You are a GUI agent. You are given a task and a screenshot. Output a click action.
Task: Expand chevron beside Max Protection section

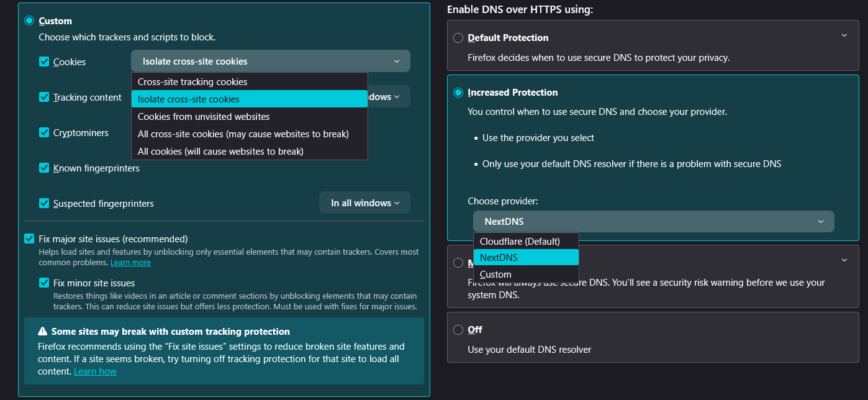click(x=844, y=260)
